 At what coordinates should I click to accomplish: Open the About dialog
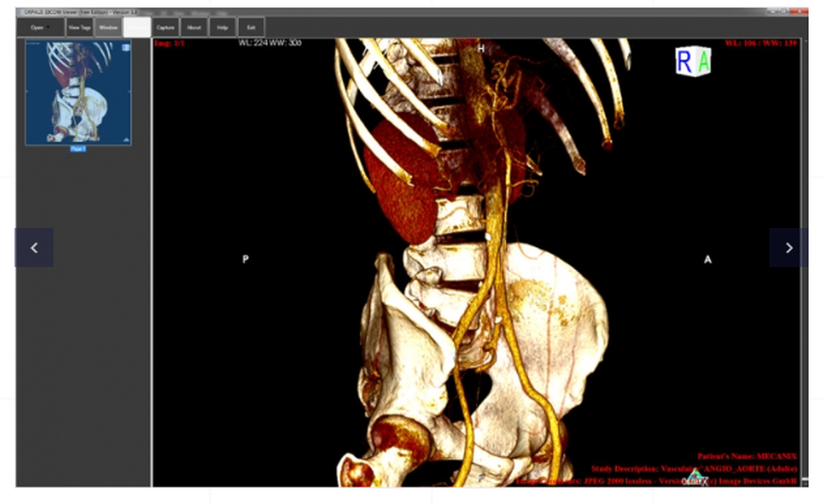point(193,27)
